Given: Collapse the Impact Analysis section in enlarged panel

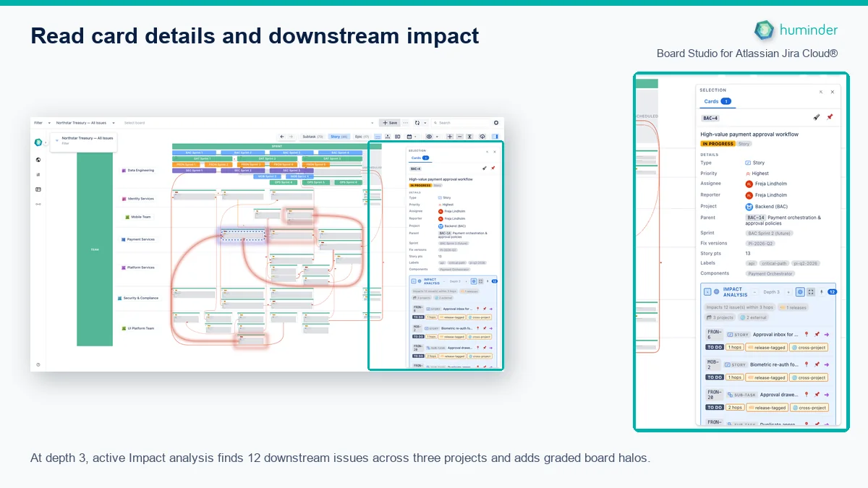Looking at the screenshot, I should point(707,292).
